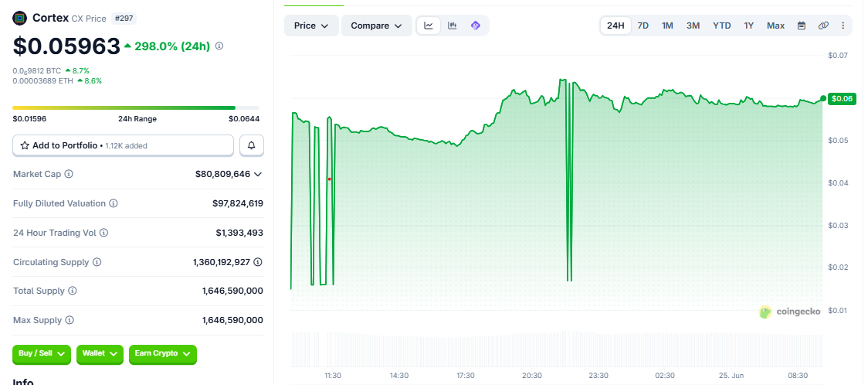Image resolution: width=868 pixels, height=385 pixels.
Task: Click the Market Cap info icon
Action: [x=69, y=174]
